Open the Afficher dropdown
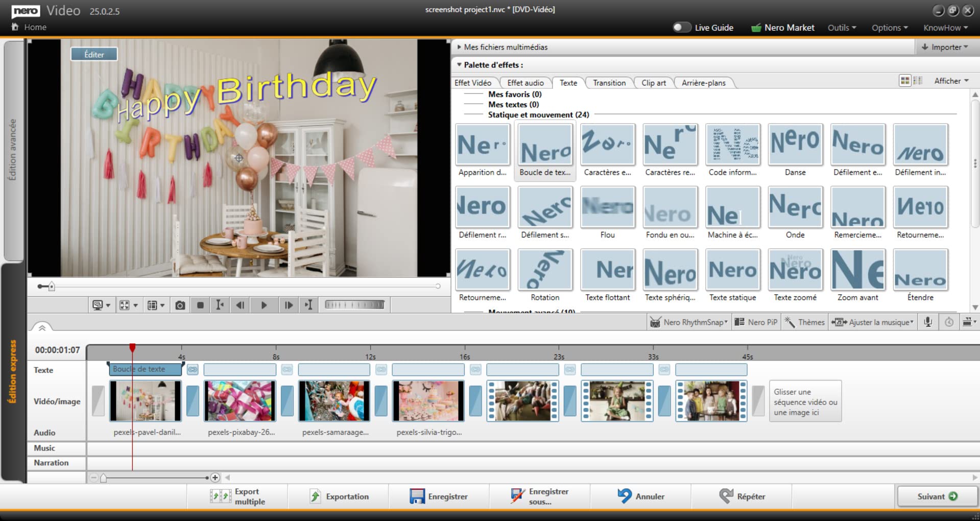The width and height of the screenshot is (980, 521). [x=951, y=81]
